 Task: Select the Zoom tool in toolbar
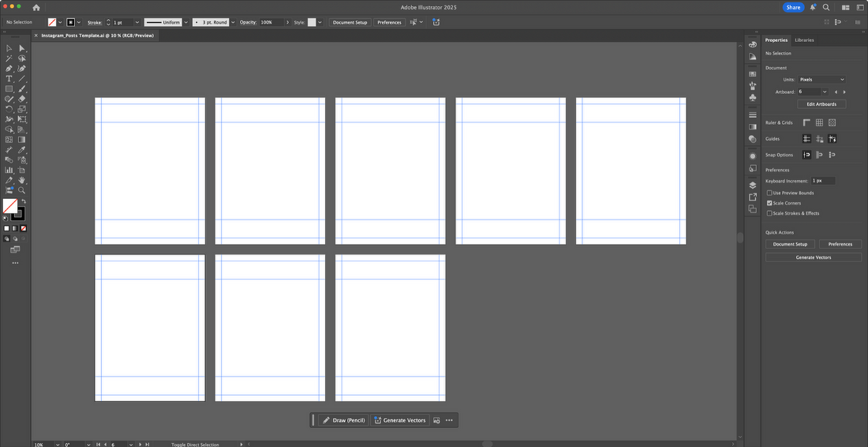[21, 191]
